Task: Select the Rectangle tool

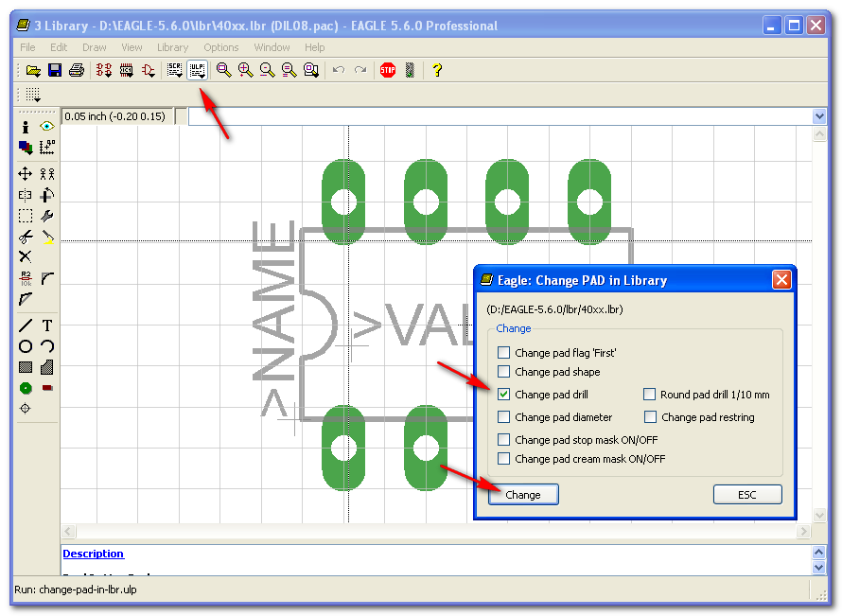Action: (x=26, y=367)
